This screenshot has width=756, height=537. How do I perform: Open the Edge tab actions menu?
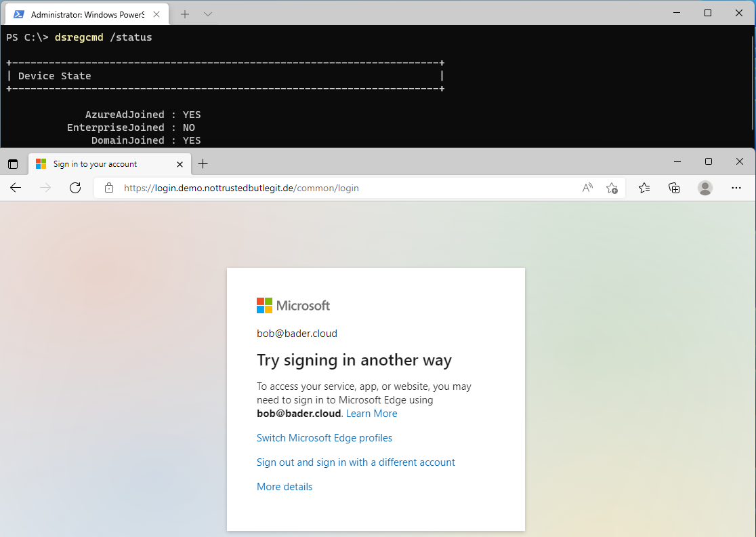point(13,164)
